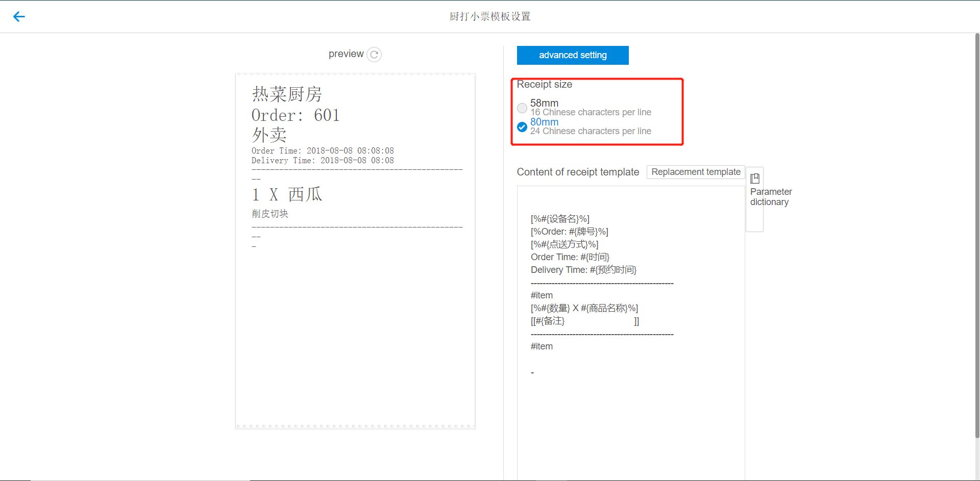
Task: Click the 'Delivery Time: 2018-08-08 08:08' preview line
Action: coord(323,161)
